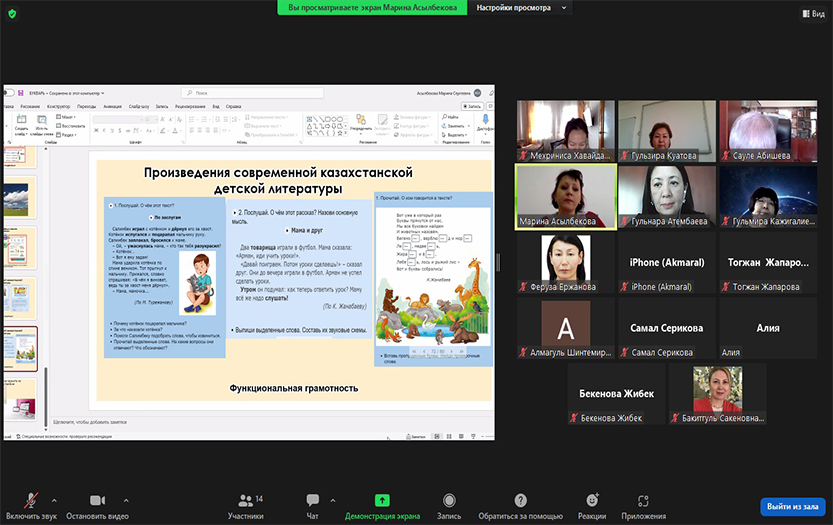Click the green Демонстрация экрана icon
Screen dimensions: 833x525
[381, 500]
